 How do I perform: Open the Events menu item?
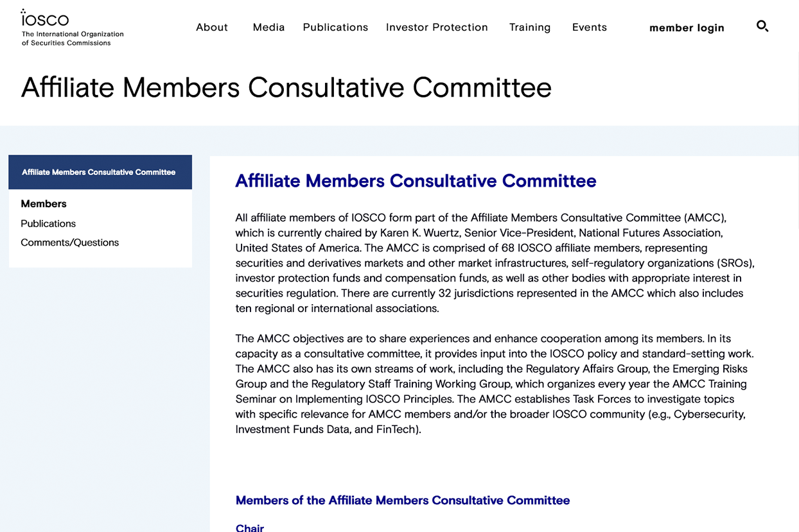click(x=589, y=27)
